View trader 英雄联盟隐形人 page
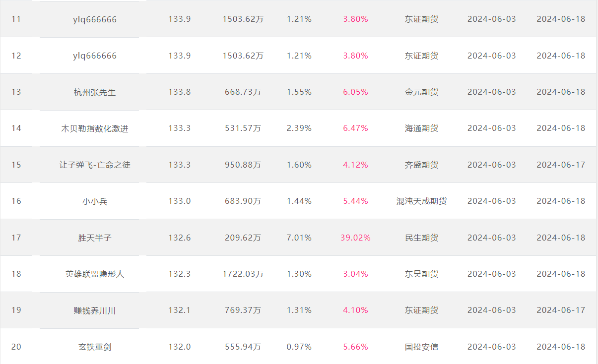The image size is (598, 364). 95,274
